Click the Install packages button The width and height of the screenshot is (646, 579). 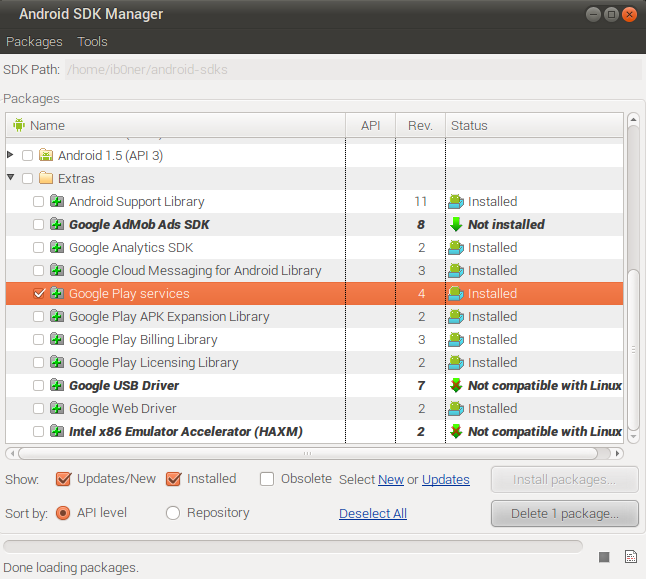click(565, 480)
